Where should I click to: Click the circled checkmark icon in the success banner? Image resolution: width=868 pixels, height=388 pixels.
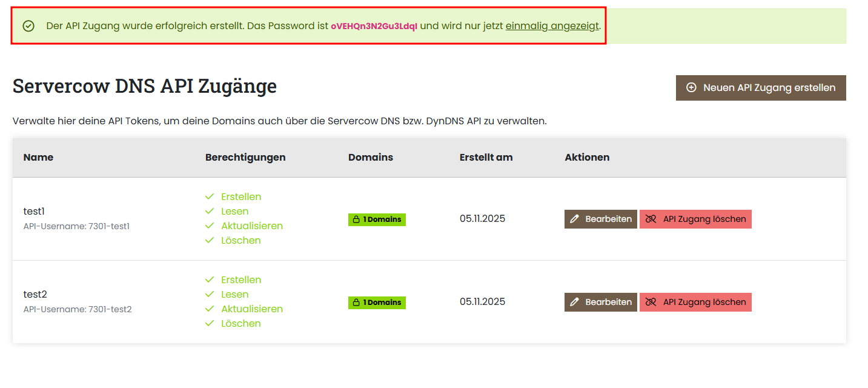click(28, 26)
